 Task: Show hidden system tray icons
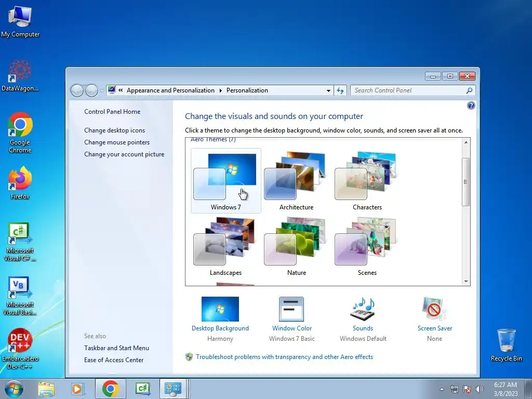[442, 389]
